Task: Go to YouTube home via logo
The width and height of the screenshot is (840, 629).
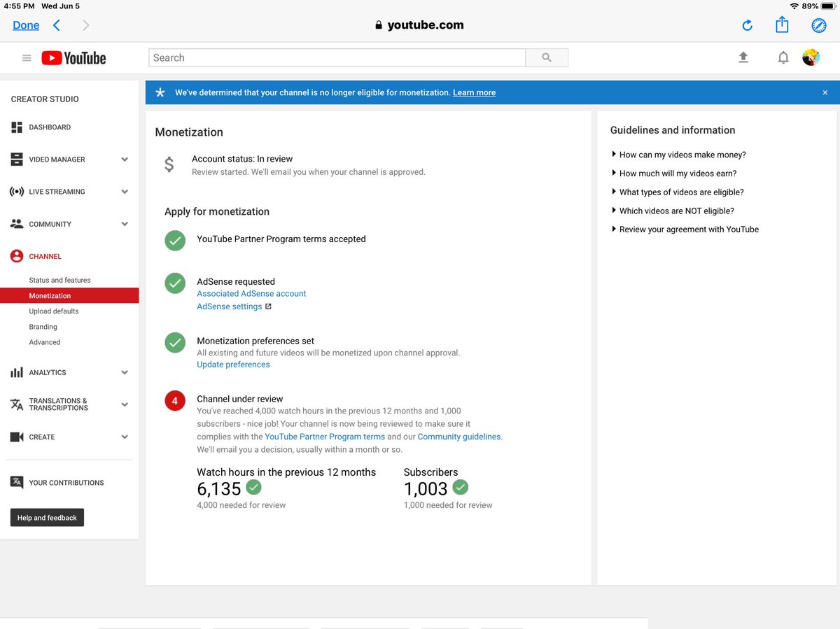Action: tap(73, 58)
